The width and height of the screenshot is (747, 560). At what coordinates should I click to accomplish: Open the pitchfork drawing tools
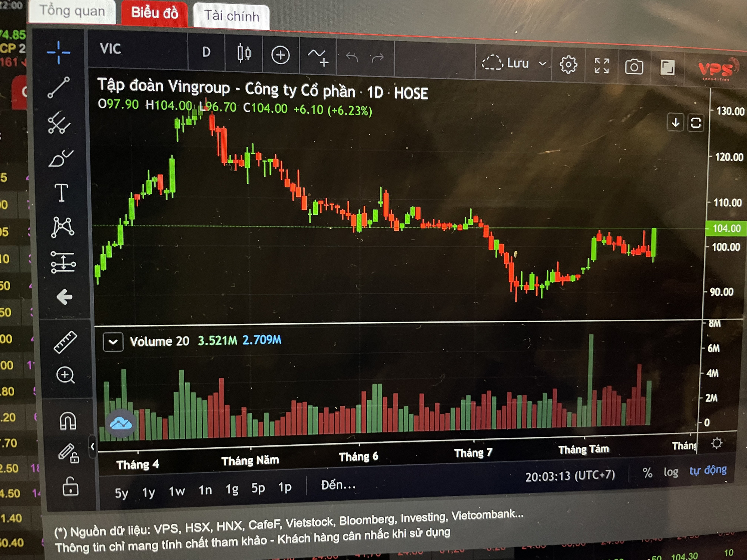[x=59, y=123]
